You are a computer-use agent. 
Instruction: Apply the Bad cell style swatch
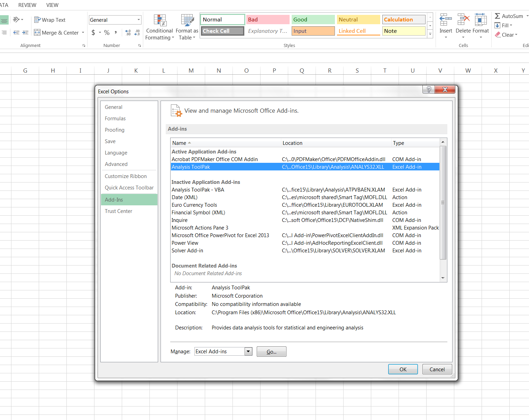[x=268, y=20]
